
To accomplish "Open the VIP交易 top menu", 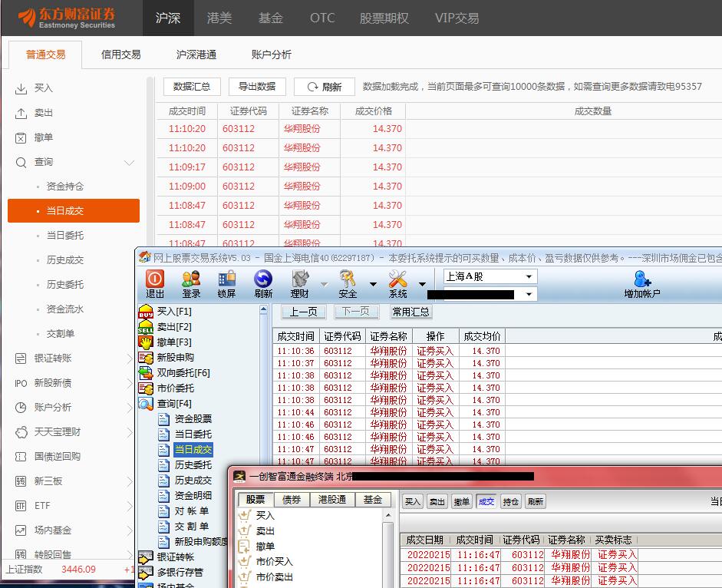I will (457, 18).
